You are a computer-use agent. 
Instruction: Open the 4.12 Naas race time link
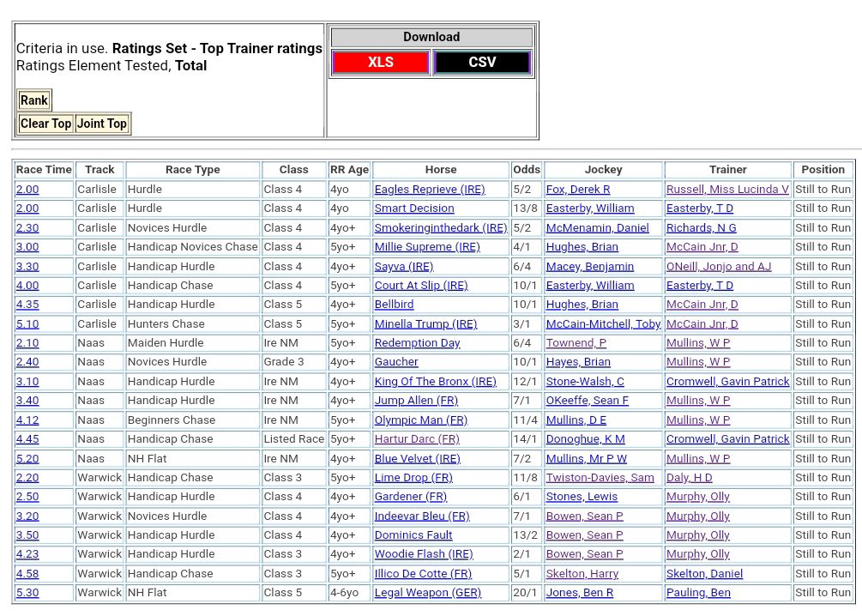tap(27, 420)
